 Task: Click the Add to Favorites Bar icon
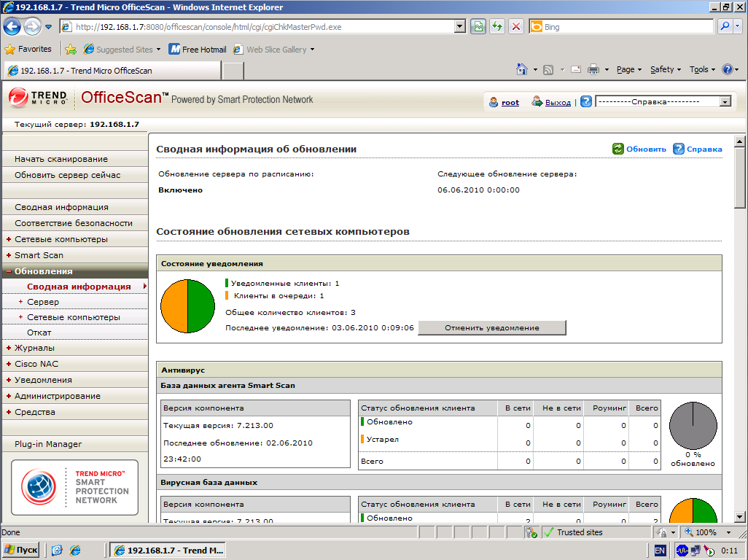coord(71,49)
